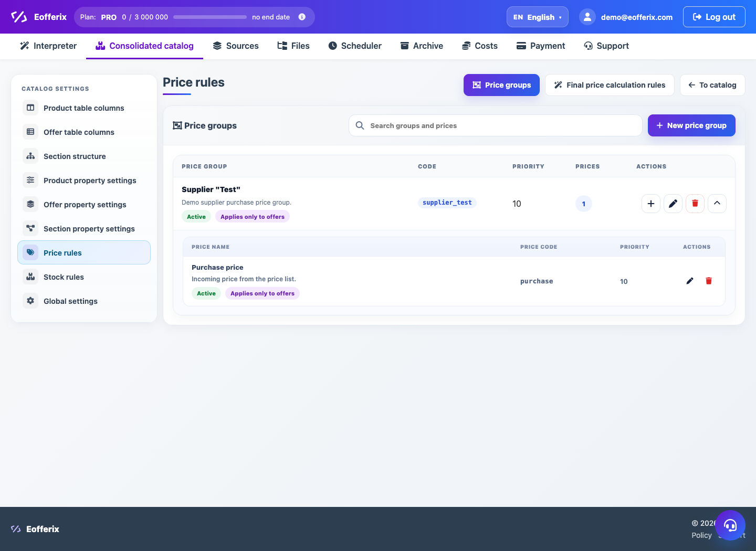Screen dimensions: 756x551
Task: Click the Price rules tag icon
Action: [x=30, y=252]
